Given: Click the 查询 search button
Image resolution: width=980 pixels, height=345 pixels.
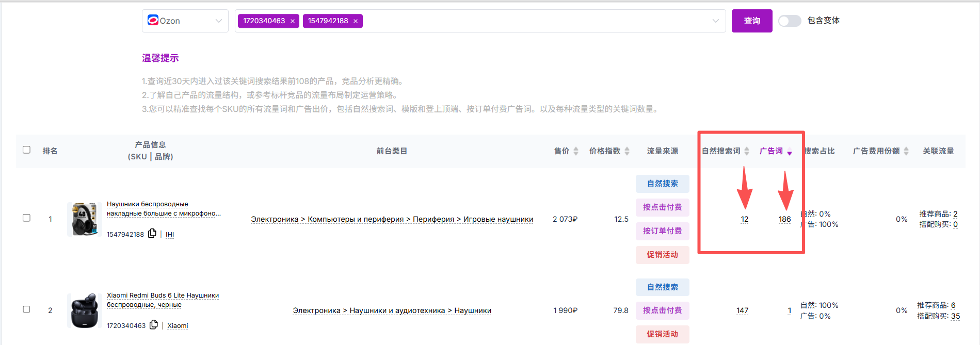Looking at the screenshot, I should pos(751,21).
